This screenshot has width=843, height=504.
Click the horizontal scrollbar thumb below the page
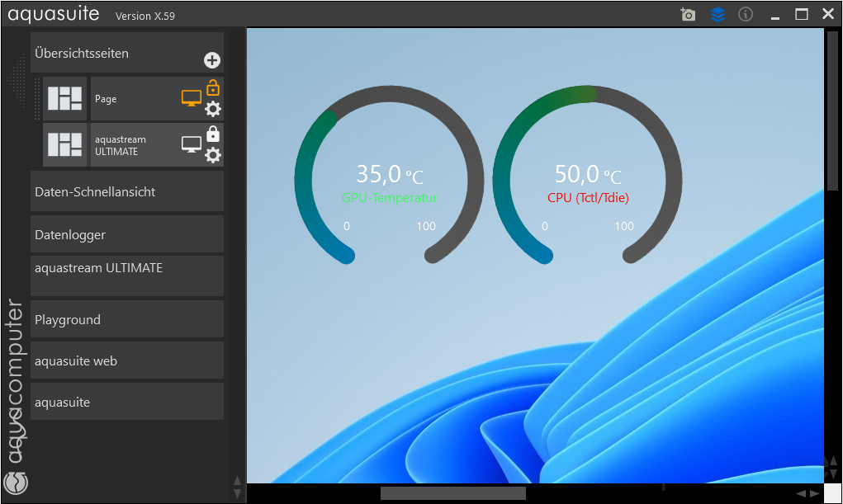click(x=452, y=493)
